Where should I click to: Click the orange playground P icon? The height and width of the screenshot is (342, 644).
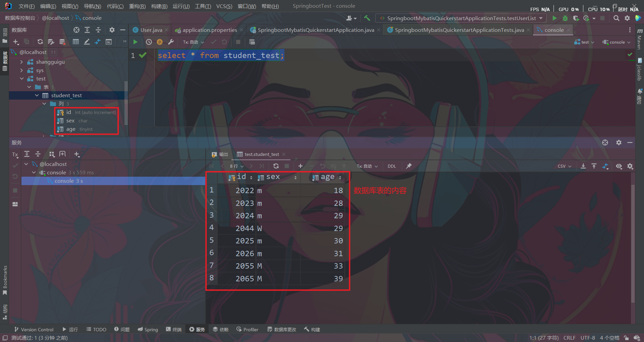(x=160, y=42)
